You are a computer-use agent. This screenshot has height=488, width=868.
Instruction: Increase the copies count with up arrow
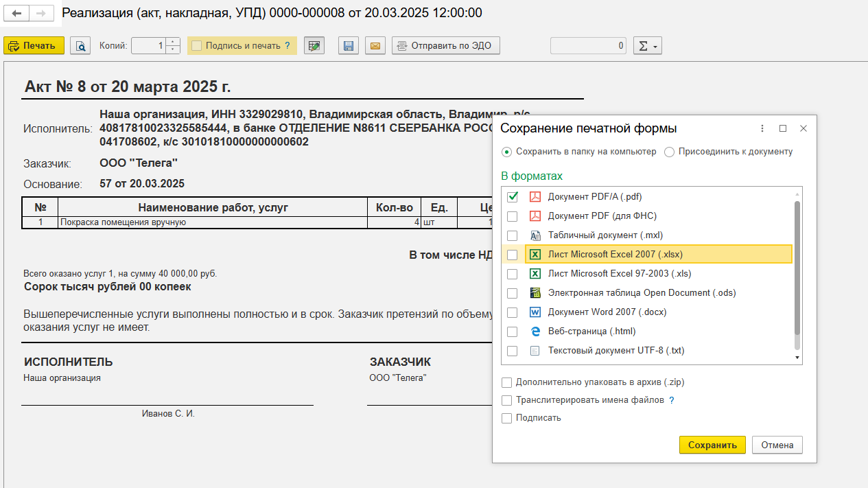pyautogui.click(x=174, y=42)
